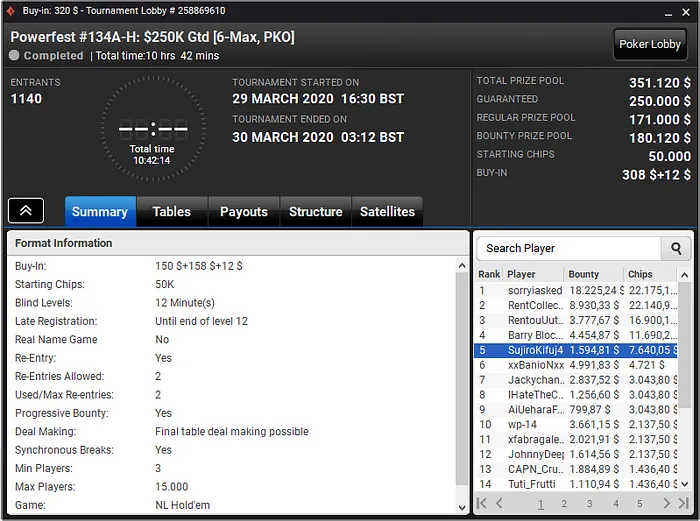
Task: Open page 5 of player list
Action: click(640, 504)
